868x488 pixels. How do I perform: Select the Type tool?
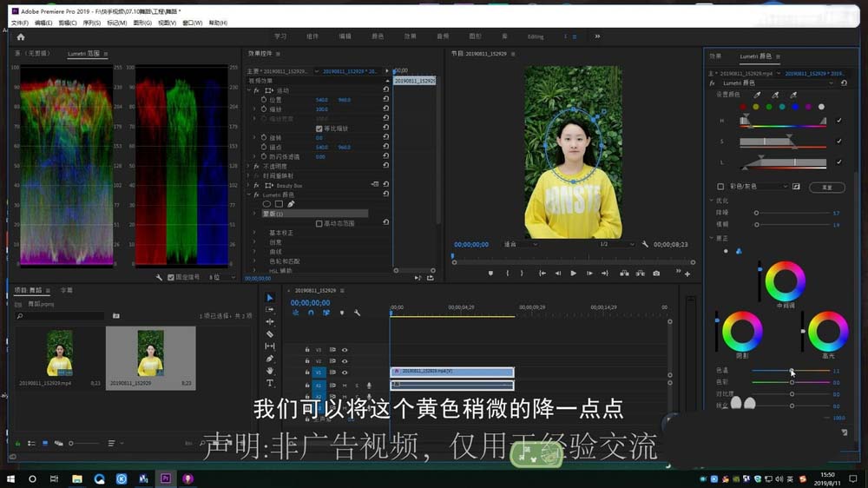click(270, 383)
